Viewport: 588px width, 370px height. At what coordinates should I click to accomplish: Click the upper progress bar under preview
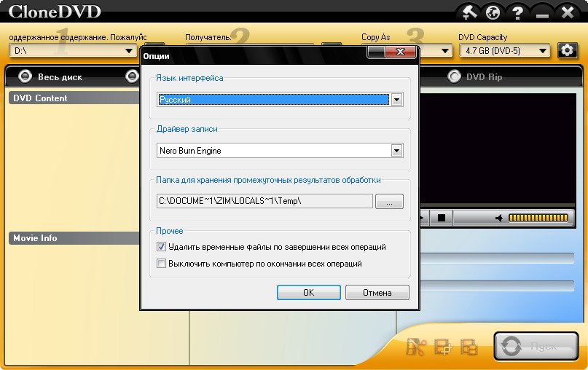(497, 258)
